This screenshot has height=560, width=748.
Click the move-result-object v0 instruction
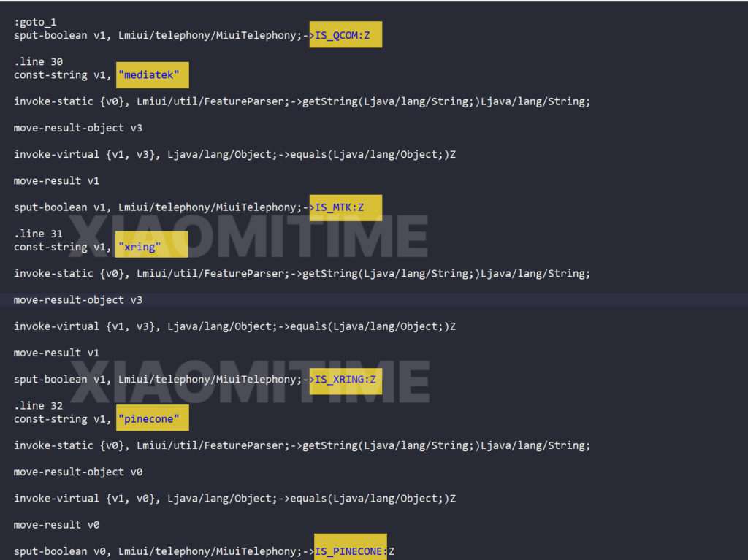tap(77, 472)
